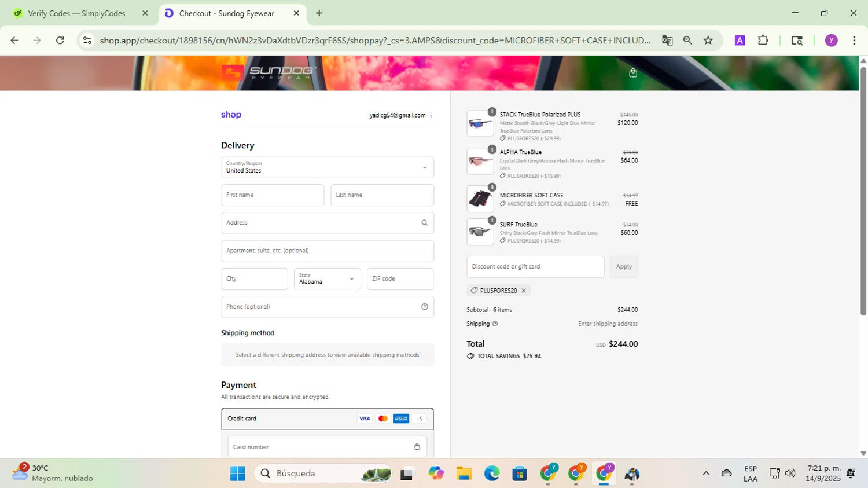Focus the Discount code or gift card field

[x=535, y=267]
